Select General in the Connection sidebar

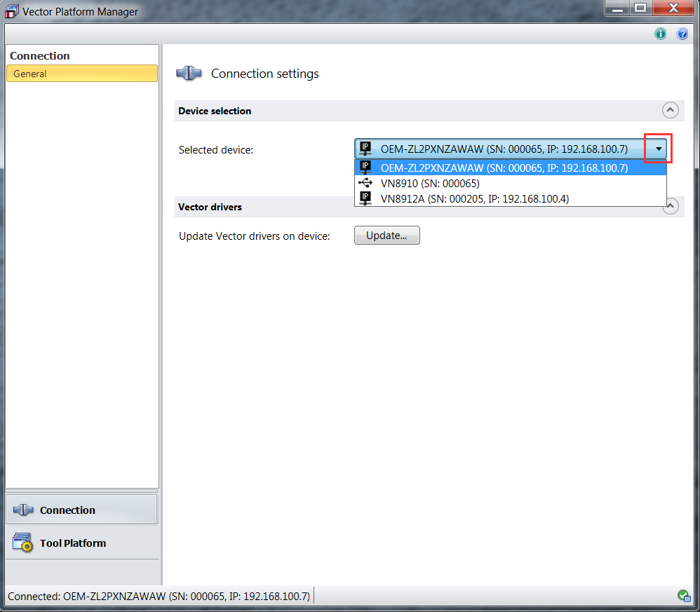[81, 74]
